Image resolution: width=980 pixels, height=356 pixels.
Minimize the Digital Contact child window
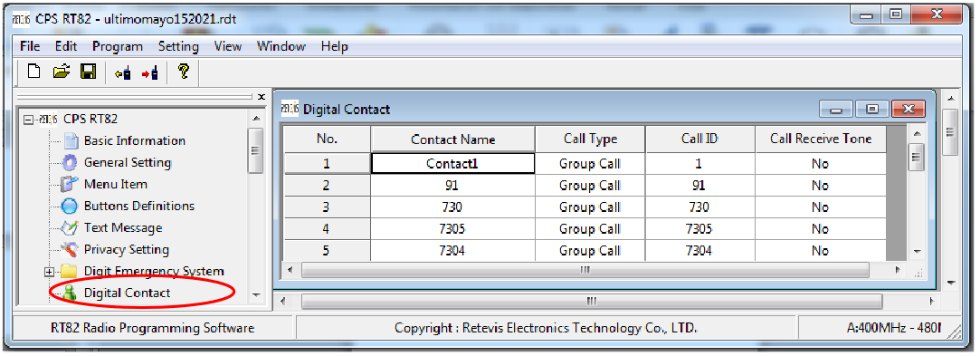[x=836, y=110]
